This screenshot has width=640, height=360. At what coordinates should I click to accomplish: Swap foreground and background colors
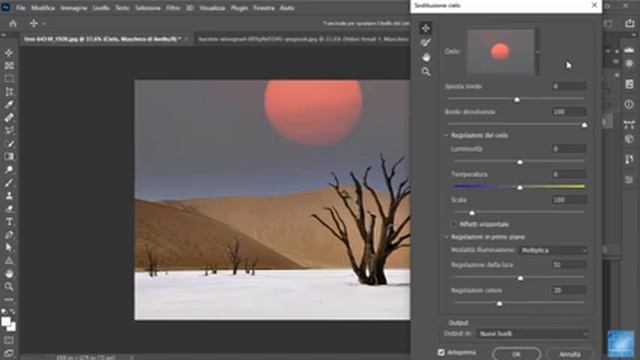click(13, 311)
